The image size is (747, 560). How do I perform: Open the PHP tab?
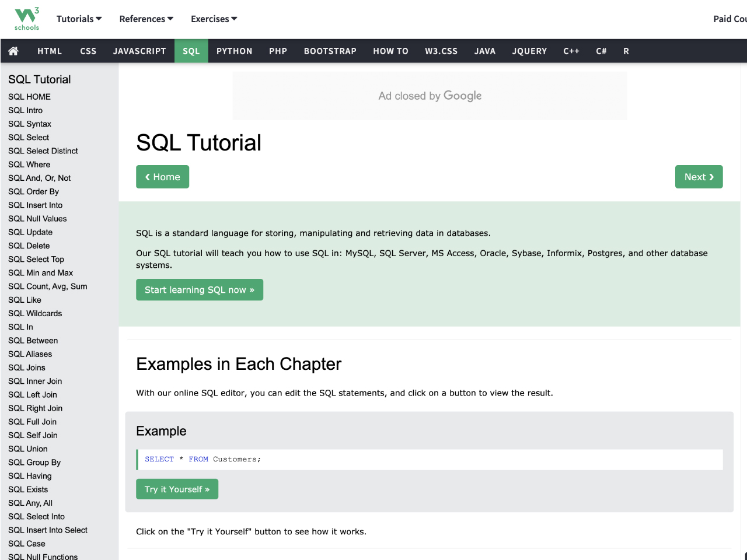click(x=278, y=51)
